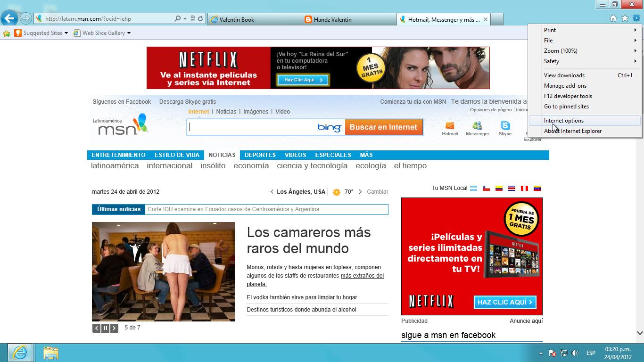Open the Messenger icon link
644x362 pixels.
(477, 126)
